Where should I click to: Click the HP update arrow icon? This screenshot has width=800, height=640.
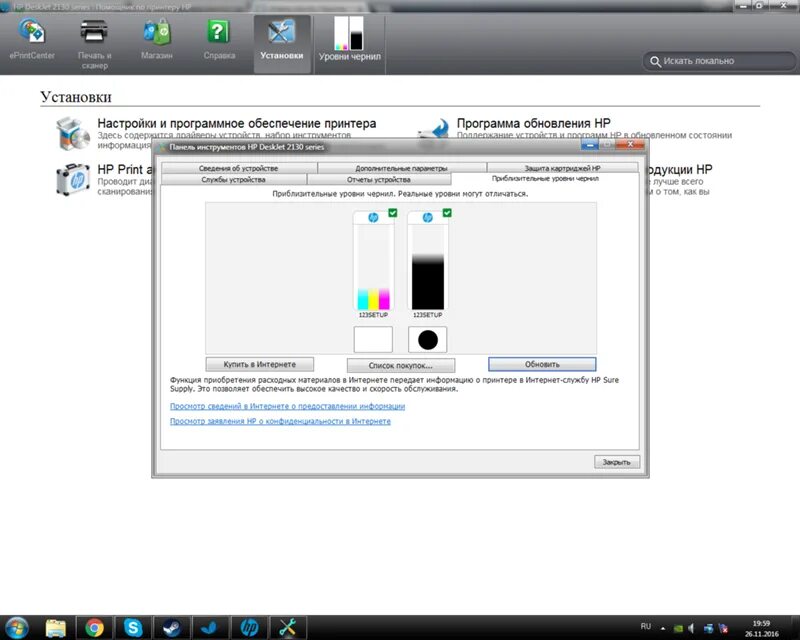pyautogui.click(x=435, y=128)
